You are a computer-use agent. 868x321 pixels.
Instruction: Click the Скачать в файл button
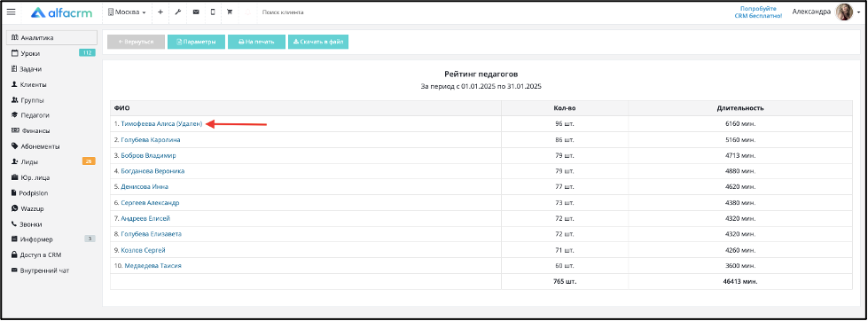click(318, 42)
